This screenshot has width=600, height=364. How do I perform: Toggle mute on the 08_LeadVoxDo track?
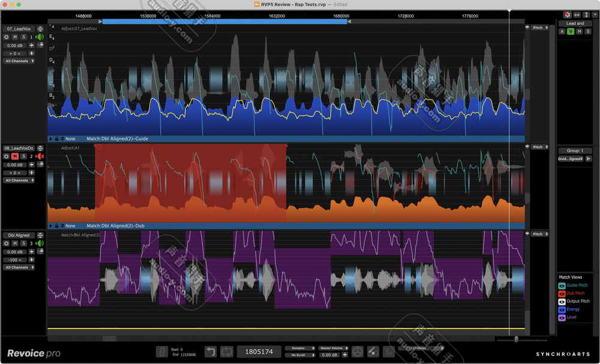coord(15,156)
